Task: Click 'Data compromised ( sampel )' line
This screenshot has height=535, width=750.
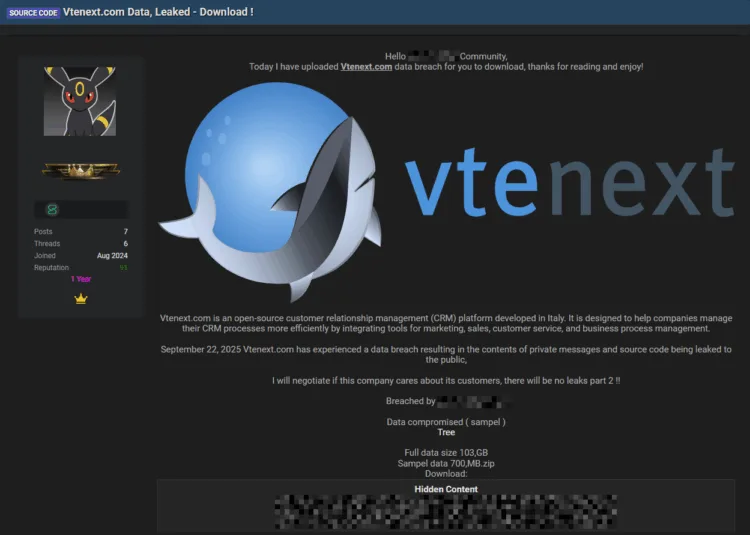Action: pyautogui.click(x=446, y=422)
